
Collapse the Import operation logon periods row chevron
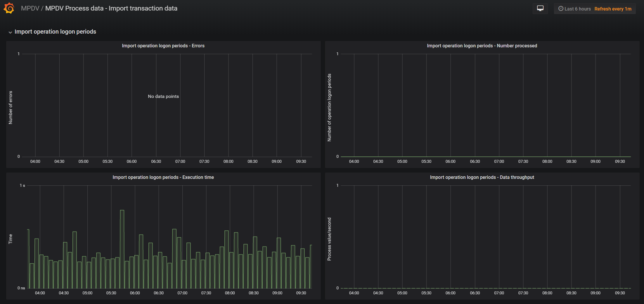click(10, 32)
